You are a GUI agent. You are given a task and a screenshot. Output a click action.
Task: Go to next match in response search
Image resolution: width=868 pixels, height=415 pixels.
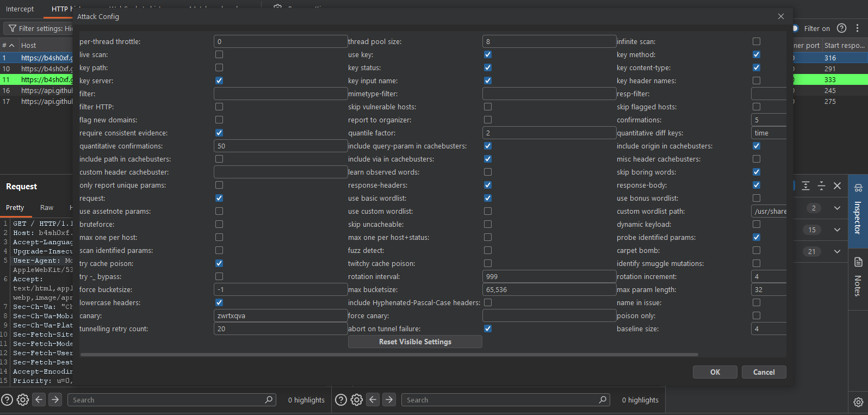pos(389,400)
